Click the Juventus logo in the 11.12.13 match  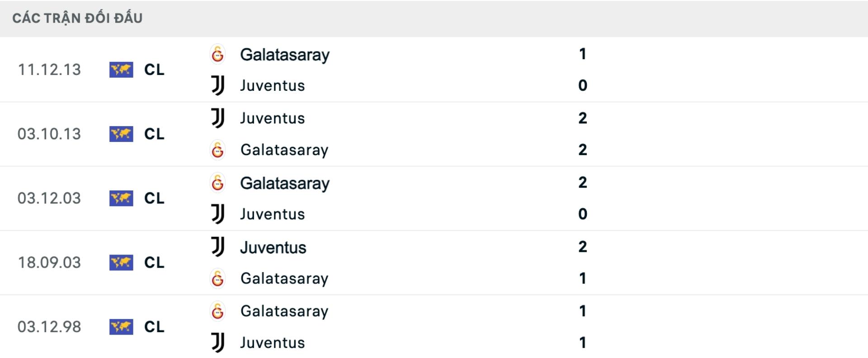pyautogui.click(x=218, y=86)
